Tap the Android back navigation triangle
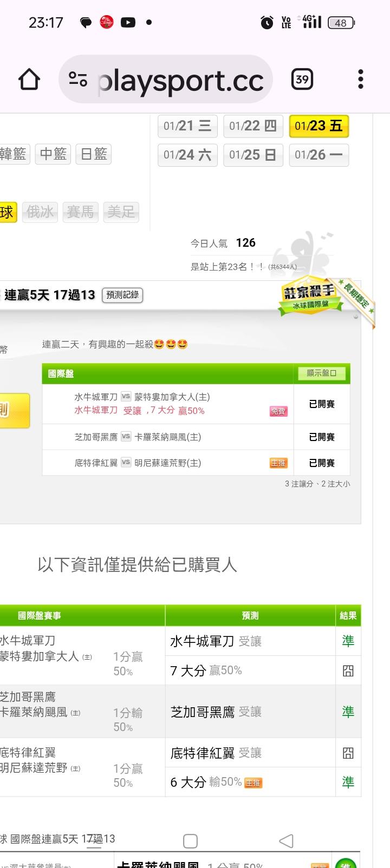The image size is (390, 868). [286, 840]
